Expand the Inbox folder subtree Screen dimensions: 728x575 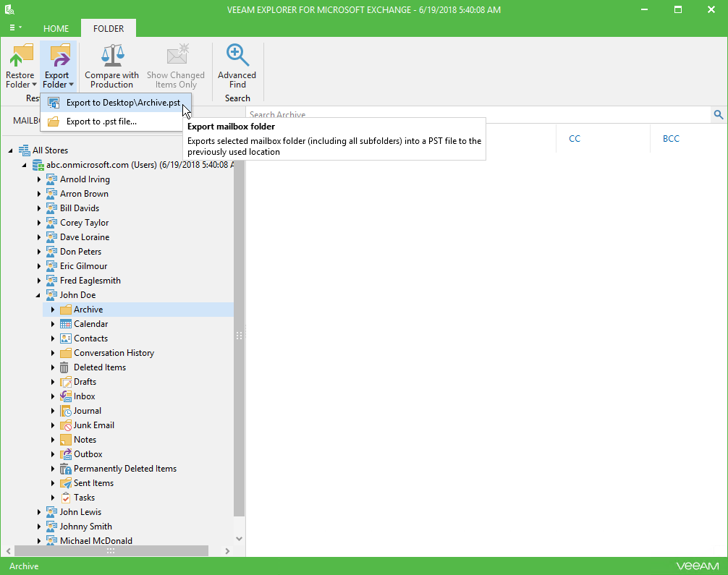[x=53, y=396]
